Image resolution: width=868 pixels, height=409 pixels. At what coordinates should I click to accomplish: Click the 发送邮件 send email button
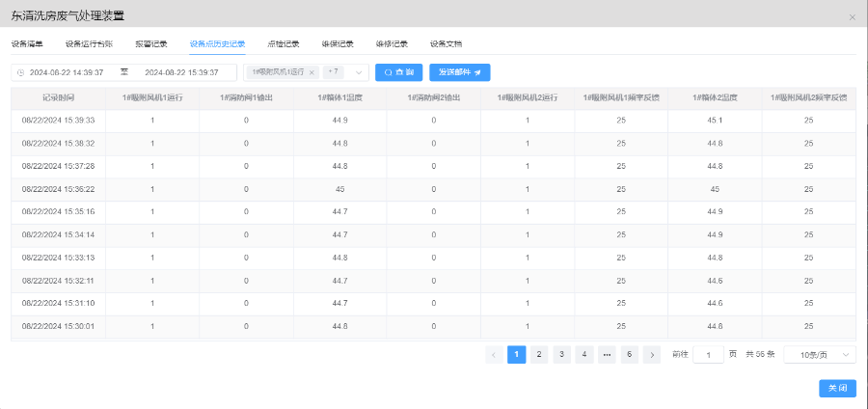(460, 72)
